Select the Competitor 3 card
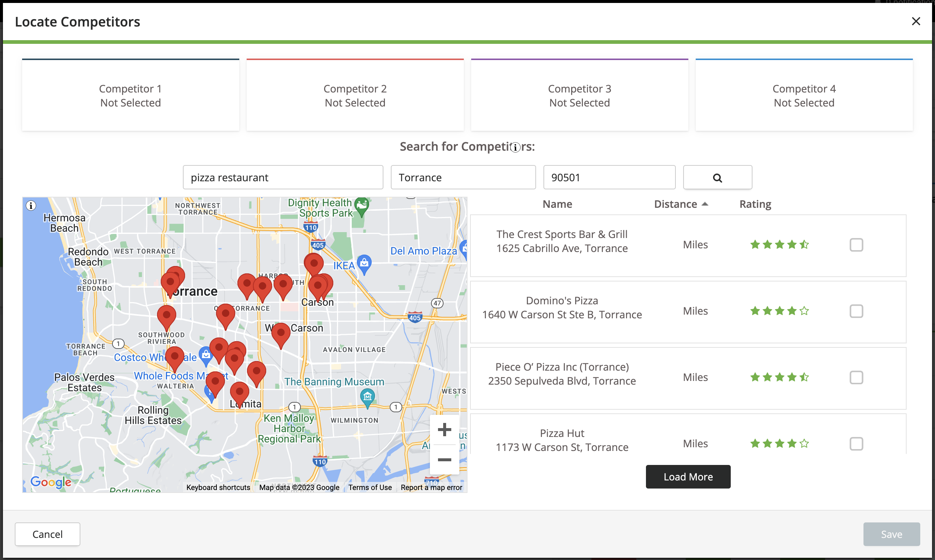The image size is (935, 560). (579, 95)
